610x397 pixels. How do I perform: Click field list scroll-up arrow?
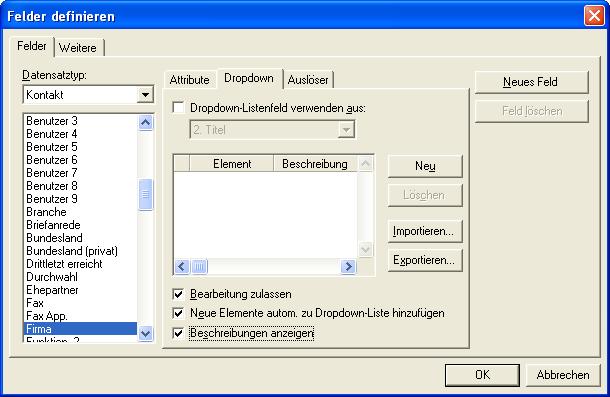[x=145, y=123]
